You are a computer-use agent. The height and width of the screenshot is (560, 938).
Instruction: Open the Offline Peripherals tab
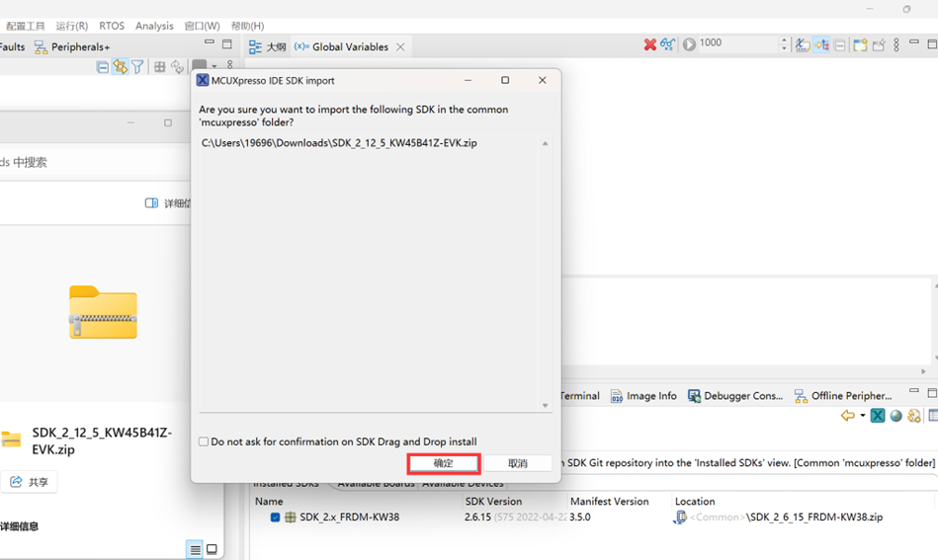click(x=843, y=396)
